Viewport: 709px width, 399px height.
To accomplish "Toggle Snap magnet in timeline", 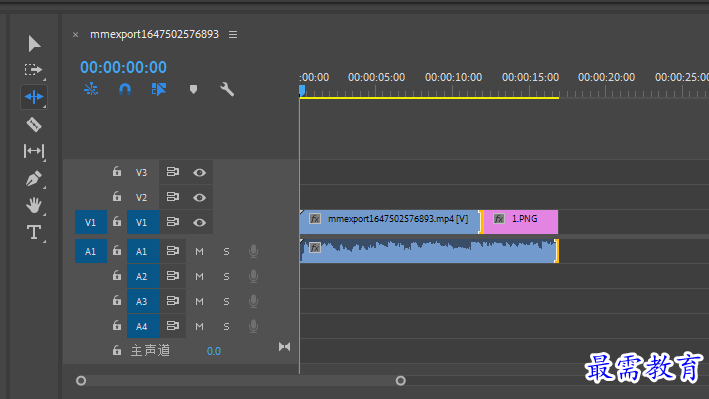I will click(x=125, y=89).
